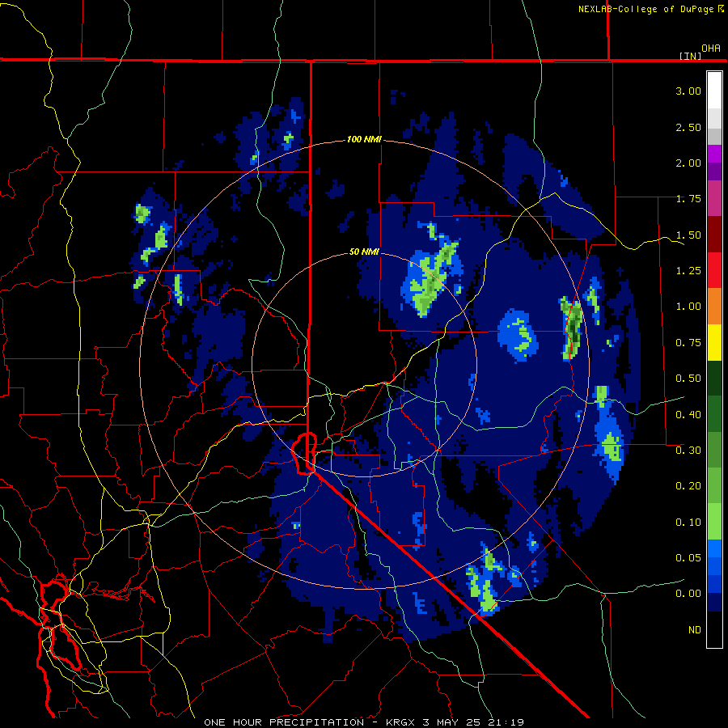Pick the bright magenta swatch above 2.00
Screen dimensions: 728x728
point(714,154)
